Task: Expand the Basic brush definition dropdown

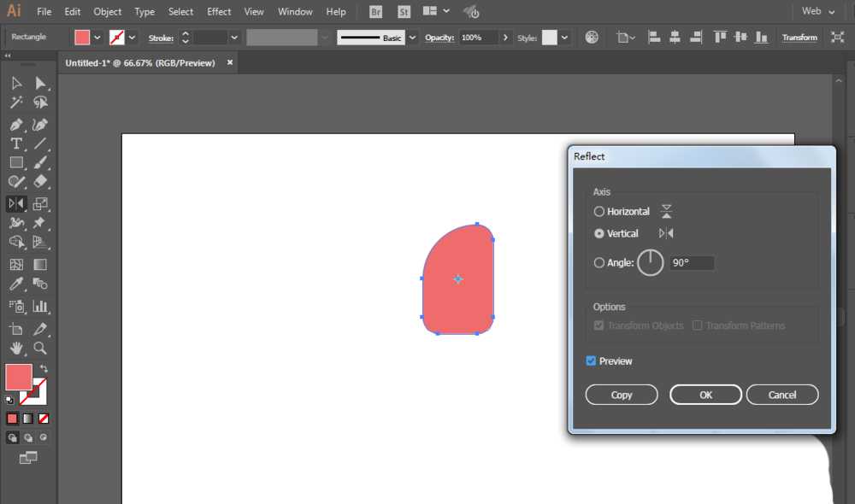Action: pyautogui.click(x=413, y=38)
